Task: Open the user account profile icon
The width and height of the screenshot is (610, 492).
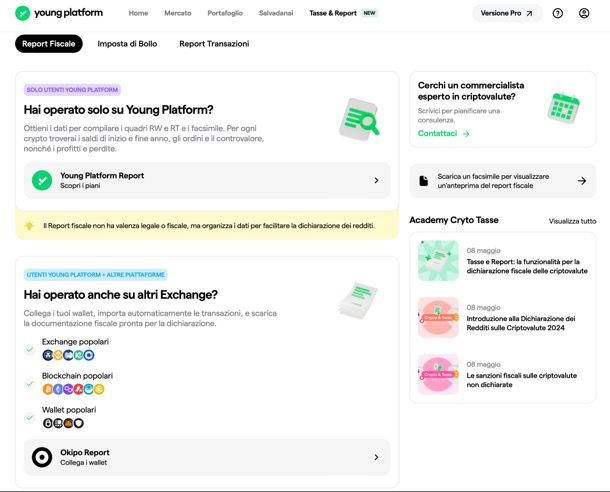Action: (x=584, y=13)
